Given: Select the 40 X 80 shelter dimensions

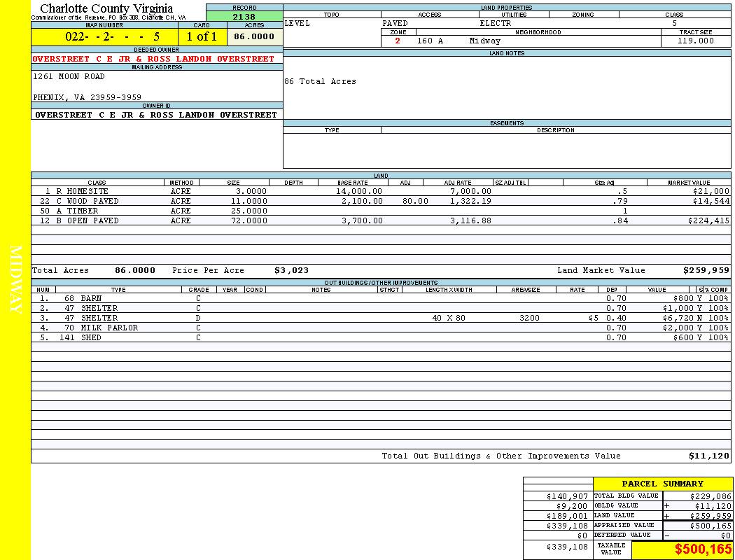Looking at the screenshot, I should point(448,318).
